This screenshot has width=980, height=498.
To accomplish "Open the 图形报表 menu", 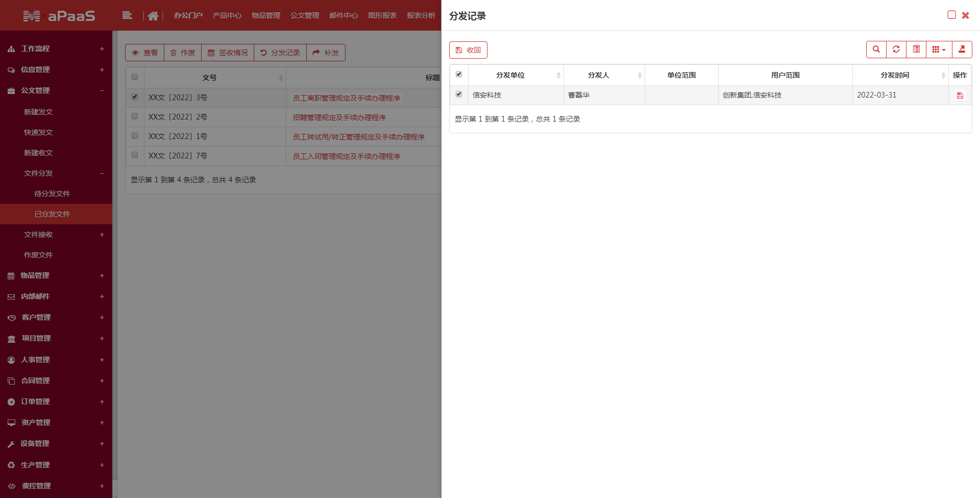I will (382, 15).
